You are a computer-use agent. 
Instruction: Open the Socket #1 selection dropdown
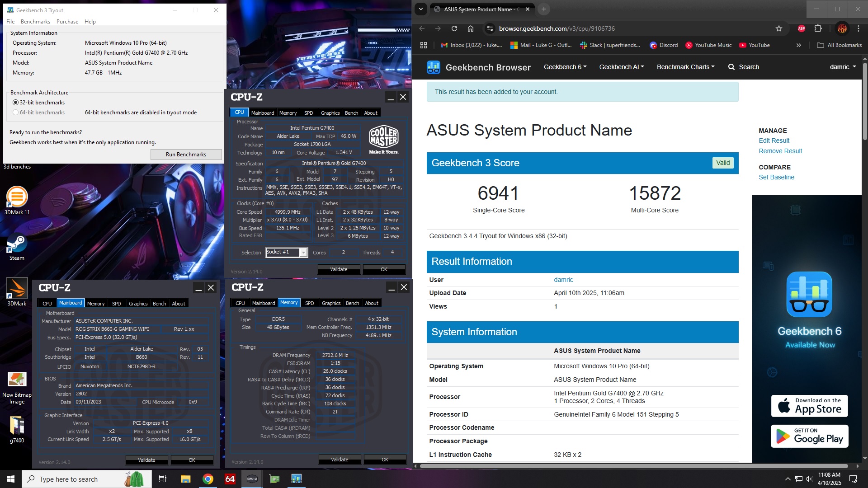coord(286,252)
